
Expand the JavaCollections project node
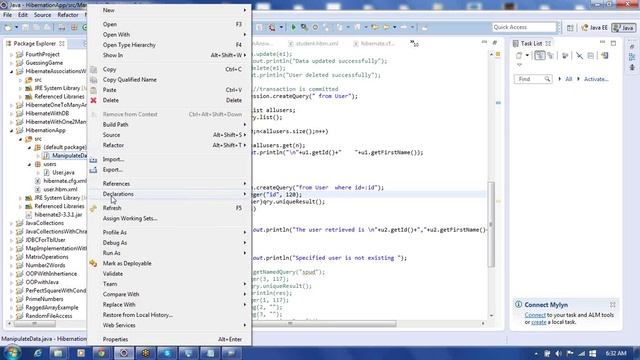point(11,223)
